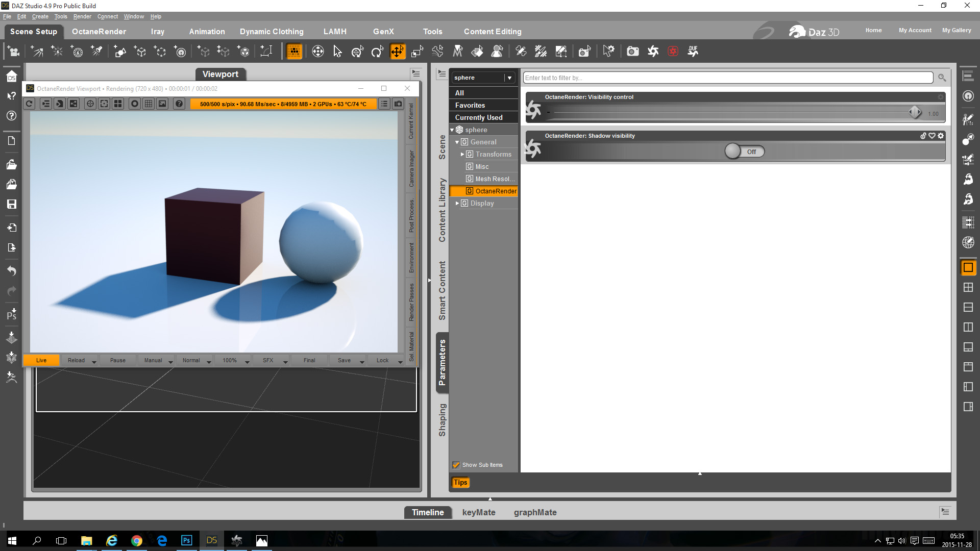
Task: Expand the Display property group
Action: (x=457, y=203)
